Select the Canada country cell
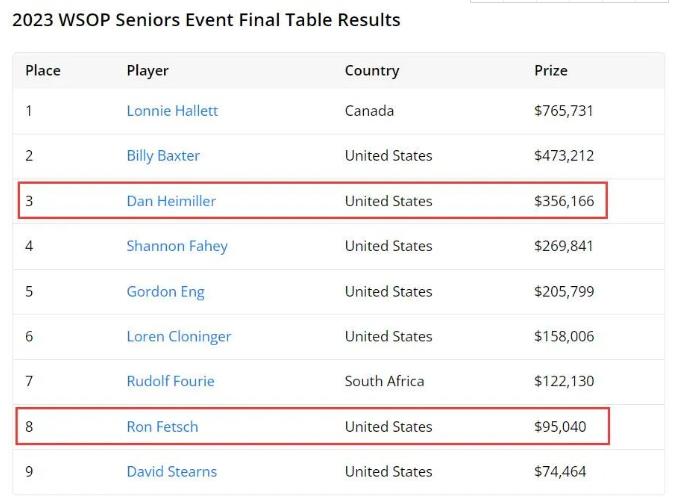The width and height of the screenshot is (675, 497). (369, 111)
